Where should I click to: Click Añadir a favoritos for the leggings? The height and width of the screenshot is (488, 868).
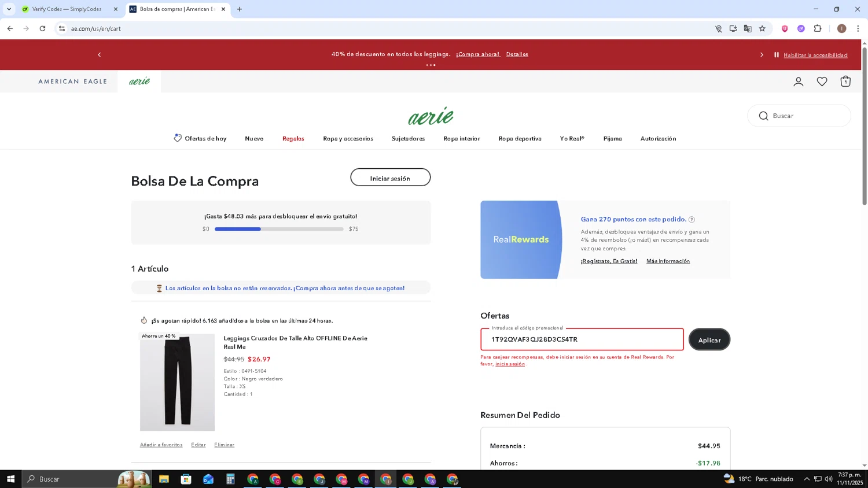tap(161, 445)
